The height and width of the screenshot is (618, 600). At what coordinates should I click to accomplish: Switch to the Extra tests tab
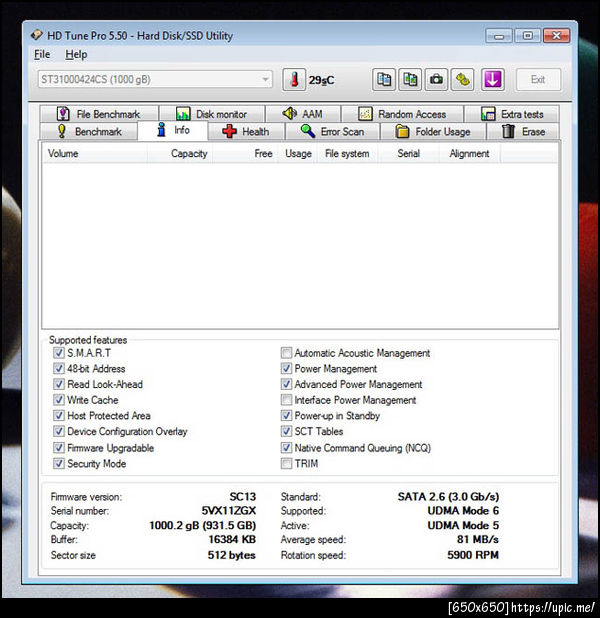coord(512,114)
